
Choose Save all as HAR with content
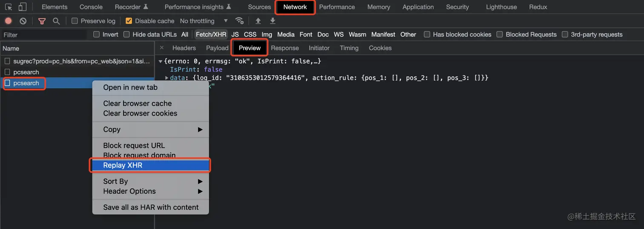(x=151, y=208)
